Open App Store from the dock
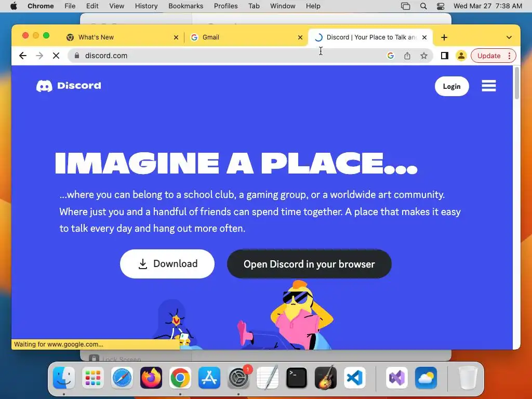 [x=209, y=378]
